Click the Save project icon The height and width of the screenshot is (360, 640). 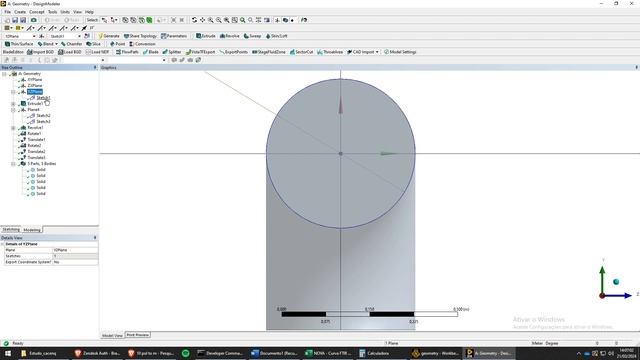click(15, 20)
